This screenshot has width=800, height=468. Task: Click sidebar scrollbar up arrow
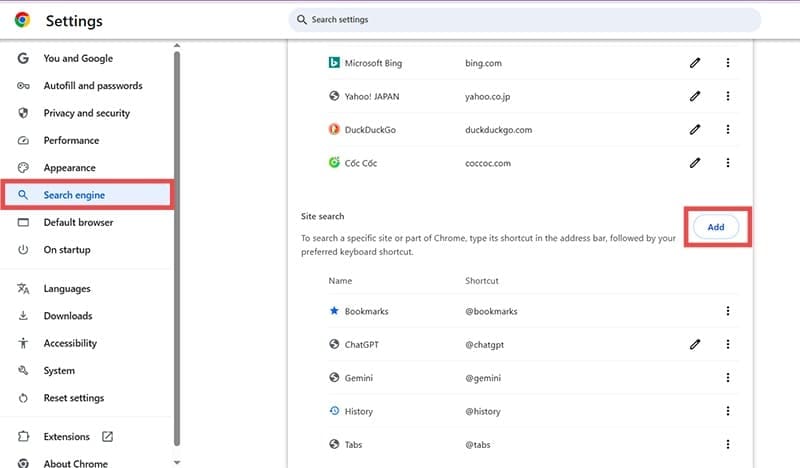tap(177, 45)
